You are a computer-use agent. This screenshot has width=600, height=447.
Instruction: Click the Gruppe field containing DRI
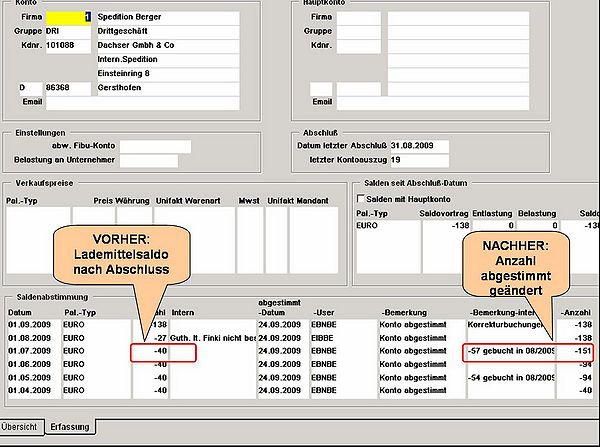point(68,31)
